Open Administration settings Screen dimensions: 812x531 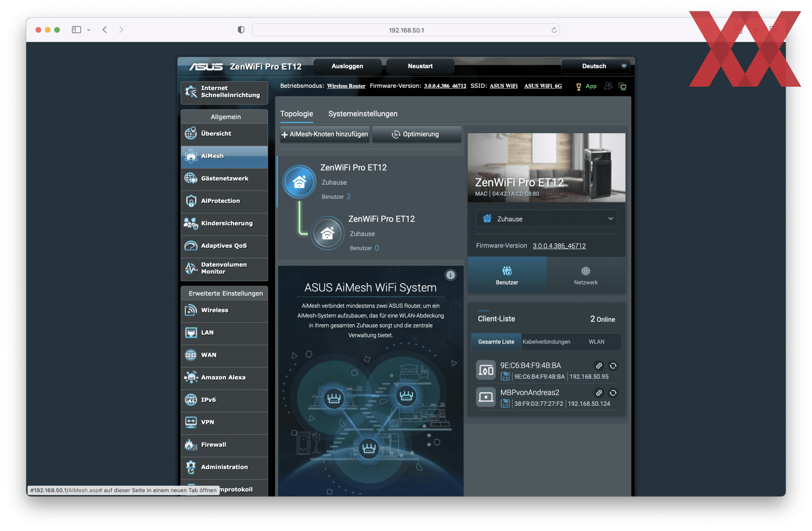click(224, 467)
